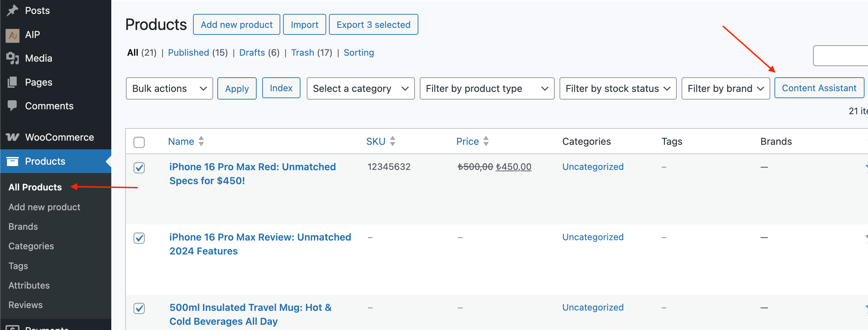Screen dimensions: 868x330
Task: Click the Brands column header
Action: click(x=776, y=141)
